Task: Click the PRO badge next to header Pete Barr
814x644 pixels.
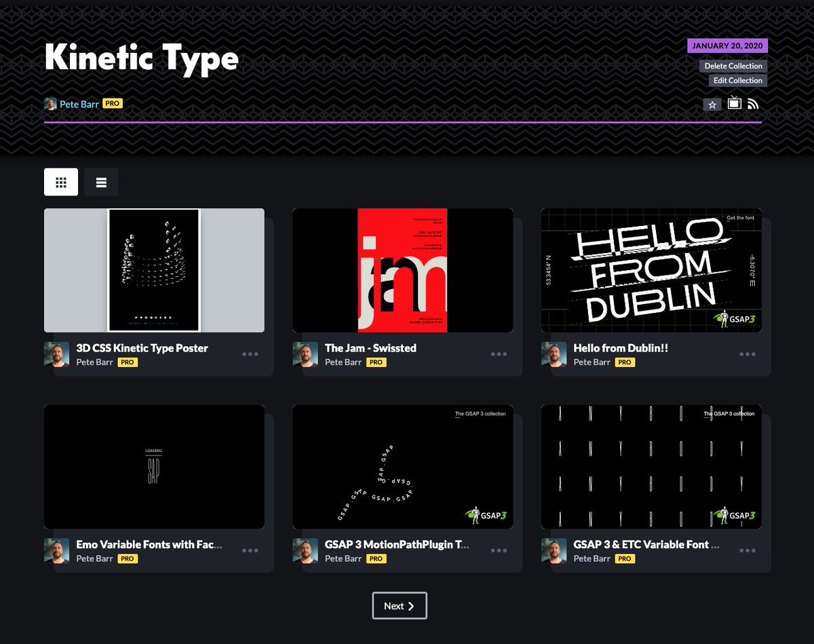Action: tap(113, 104)
